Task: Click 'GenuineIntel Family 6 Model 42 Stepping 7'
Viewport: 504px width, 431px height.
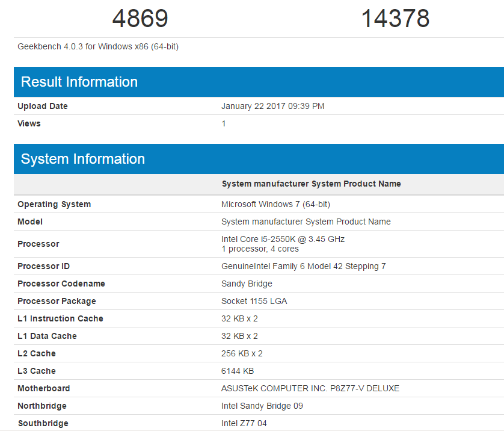Action: pyautogui.click(x=304, y=266)
